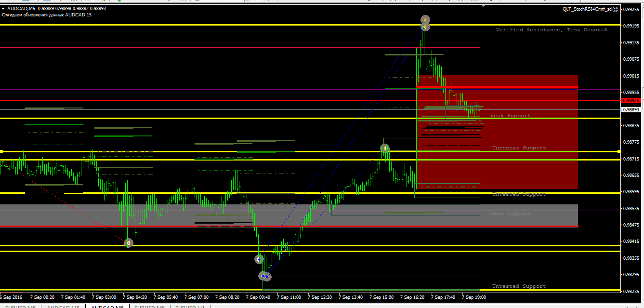
Task: Click the '7 Sep 15:00' time axis label
Action: (x=381, y=298)
